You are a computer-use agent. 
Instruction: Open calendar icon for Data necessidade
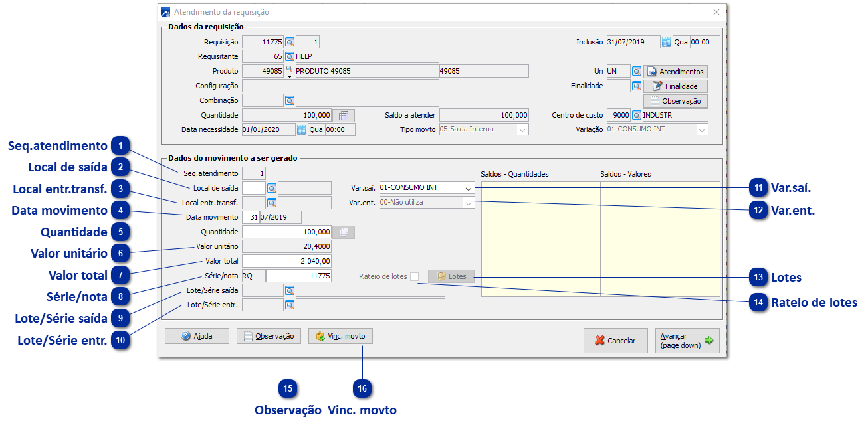301,129
